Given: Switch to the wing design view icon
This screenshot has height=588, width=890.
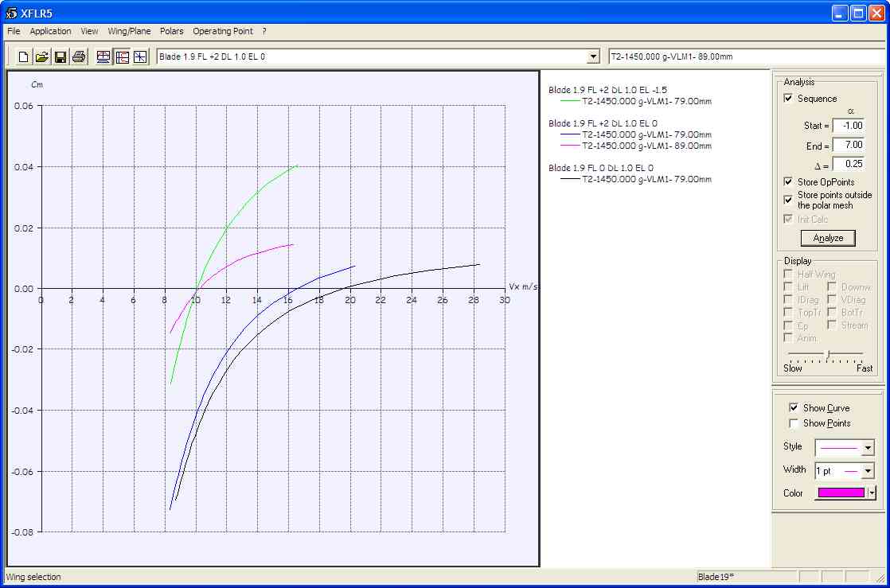Looking at the screenshot, I should click(x=103, y=56).
